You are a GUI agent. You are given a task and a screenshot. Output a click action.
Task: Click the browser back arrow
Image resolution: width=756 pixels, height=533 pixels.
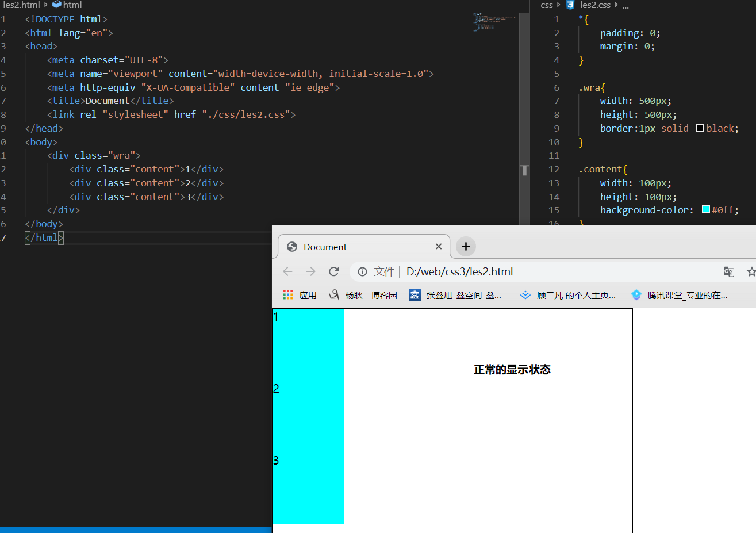(288, 271)
